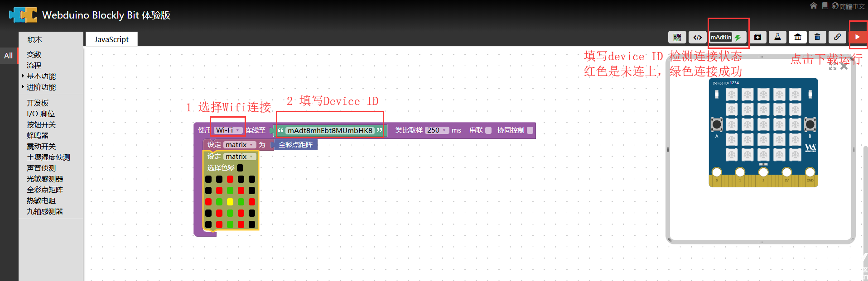868x281 pixels.
Task: Open the 土壤湿度侦测 category
Action: pos(48,157)
